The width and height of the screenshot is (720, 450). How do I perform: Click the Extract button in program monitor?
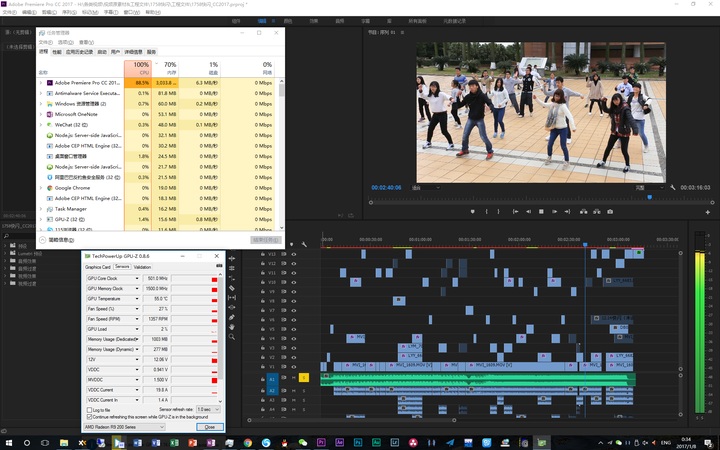[596, 212]
